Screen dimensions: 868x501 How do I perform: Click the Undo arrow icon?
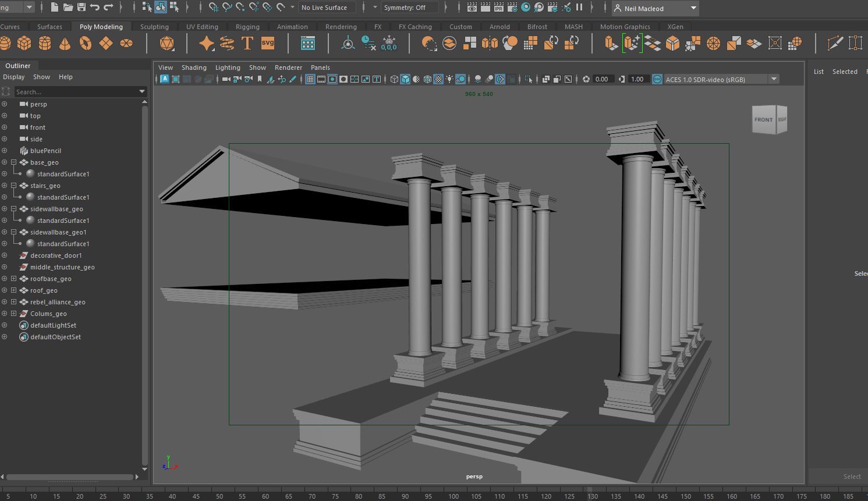[94, 8]
